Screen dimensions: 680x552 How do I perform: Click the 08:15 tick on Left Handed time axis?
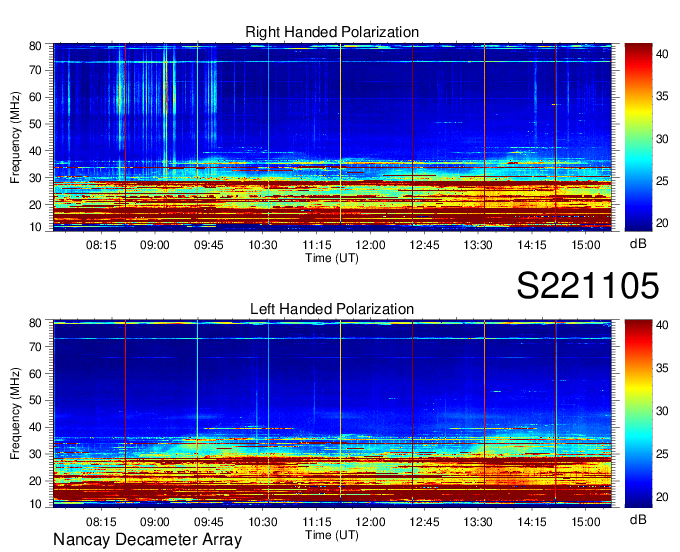101,522
